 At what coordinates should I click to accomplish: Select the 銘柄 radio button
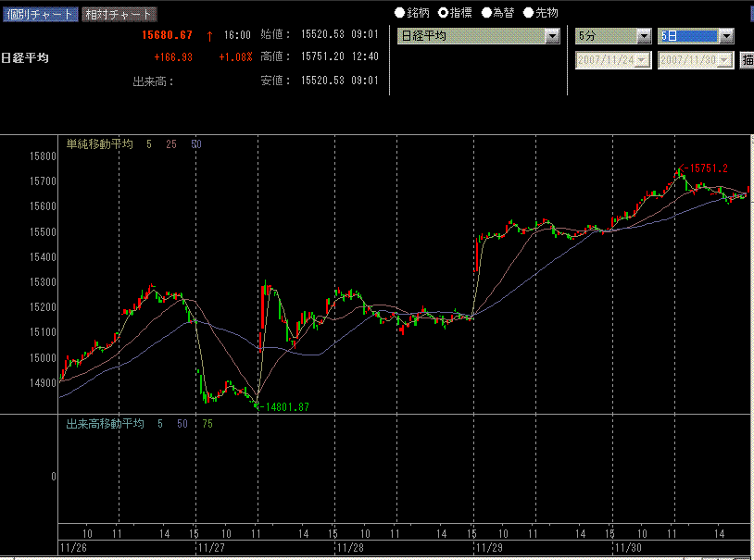click(x=400, y=13)
